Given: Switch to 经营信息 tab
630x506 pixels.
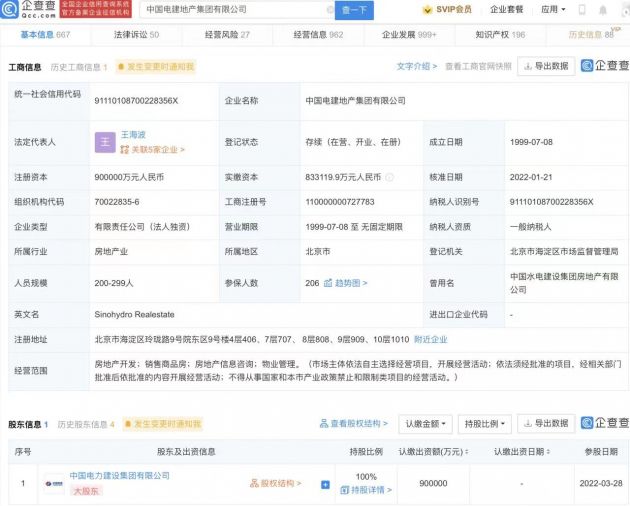Looking at the screenshot, I should point(318,35).
